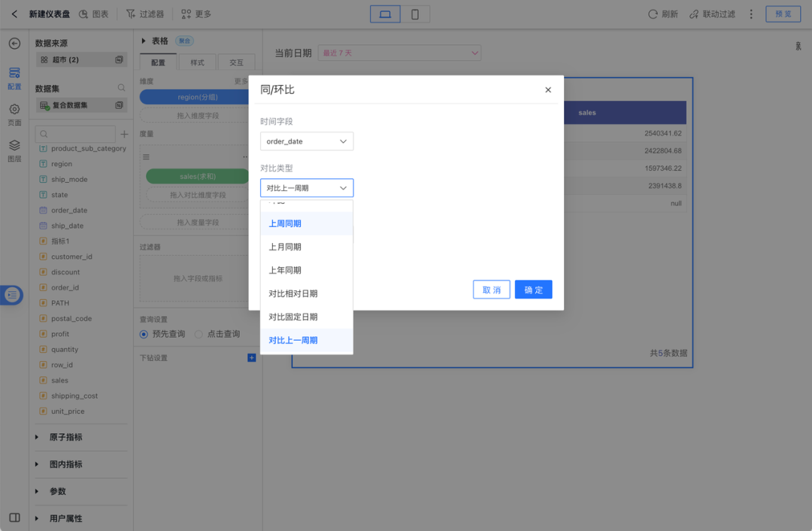Open the order_date time field dropdown
The width and height of the screenshot is (812, 531).
(x=306, y=141)
